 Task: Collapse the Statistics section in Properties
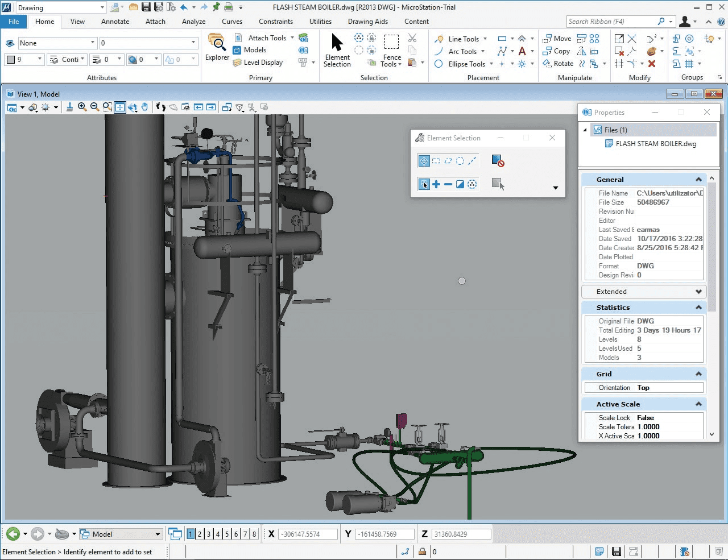point(698,308)
